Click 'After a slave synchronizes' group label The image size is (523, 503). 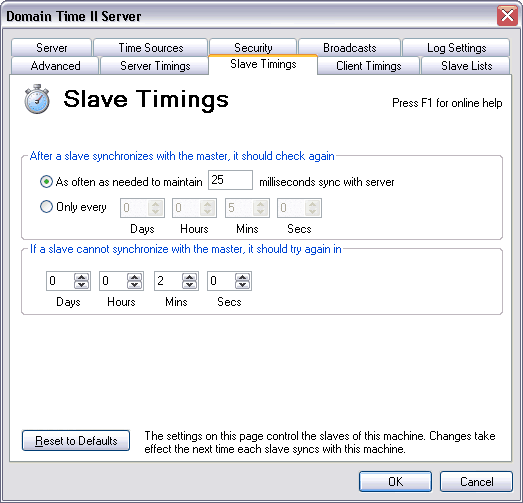click(182, 156)
